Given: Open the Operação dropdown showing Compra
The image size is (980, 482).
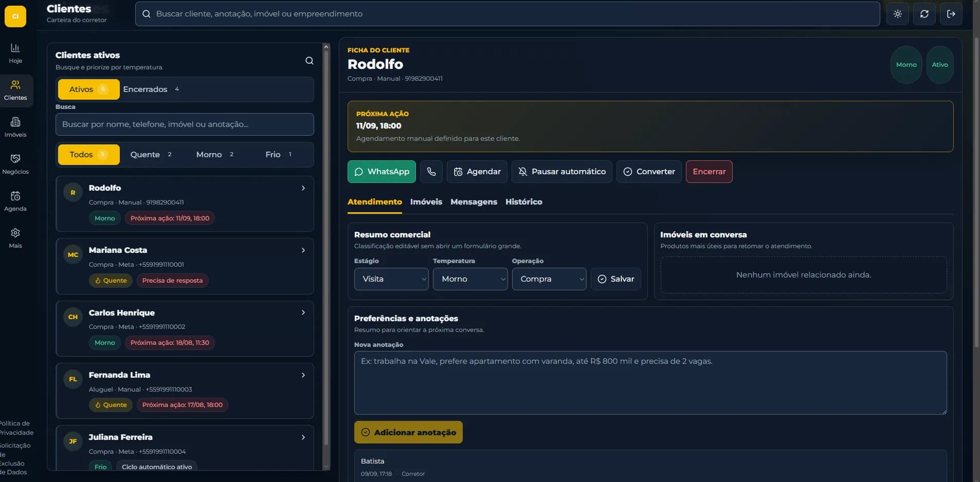Looking at the screenshot, I should coord(549,279).
